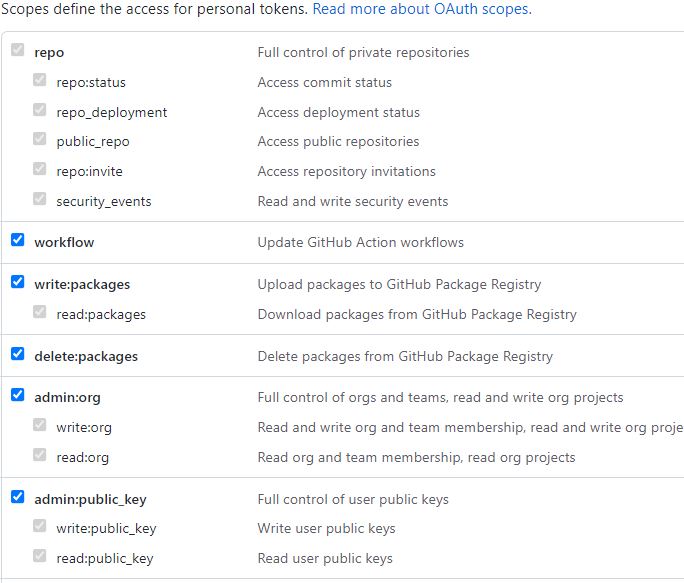Screen dimensions: 684x583
Task: Click the repo scope label
Action: point(49,53)
